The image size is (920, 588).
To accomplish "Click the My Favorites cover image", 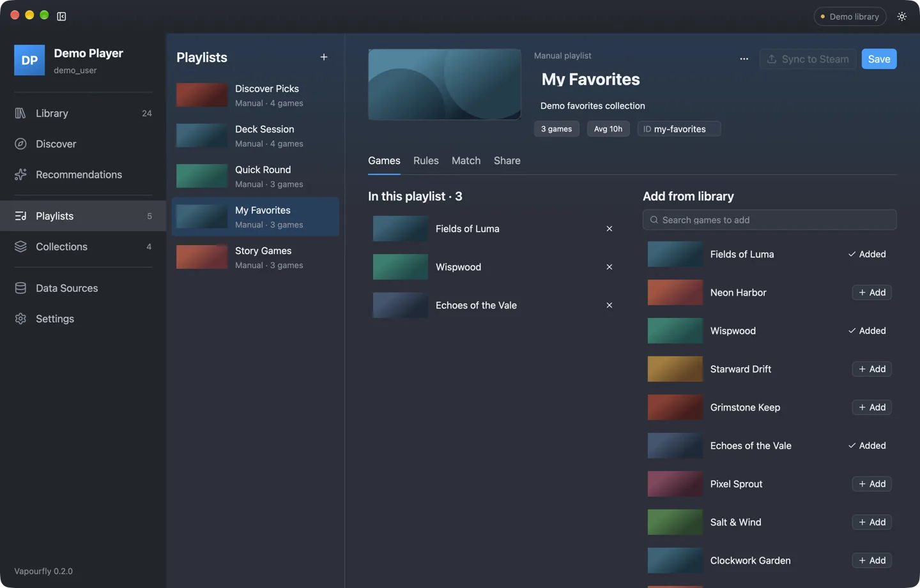I will tap(445, 84).
